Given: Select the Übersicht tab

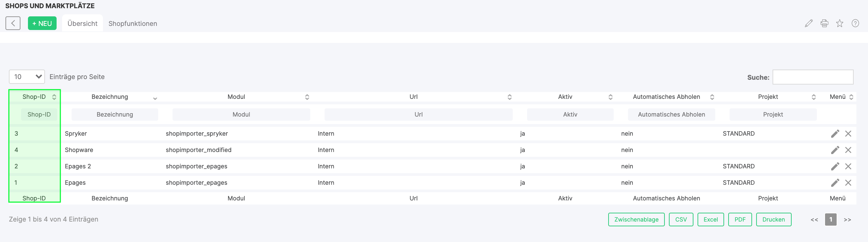Looking at the screenshot, I should click(83, 24).
